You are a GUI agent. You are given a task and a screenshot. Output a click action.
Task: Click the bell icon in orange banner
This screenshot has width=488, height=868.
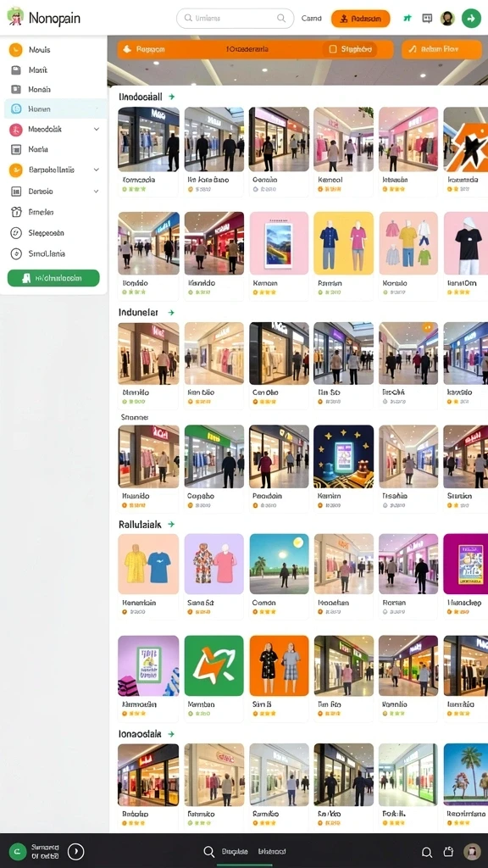pos(127,49)
